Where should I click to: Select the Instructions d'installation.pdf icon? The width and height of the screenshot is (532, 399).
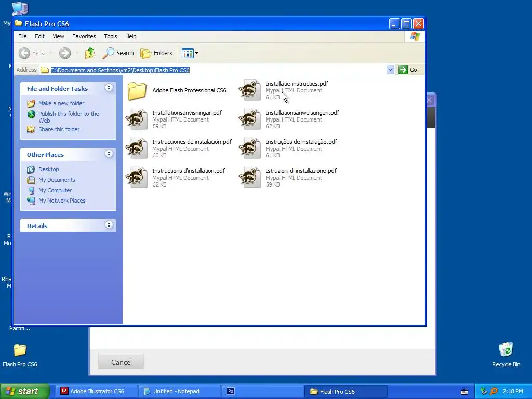[137, 178]
